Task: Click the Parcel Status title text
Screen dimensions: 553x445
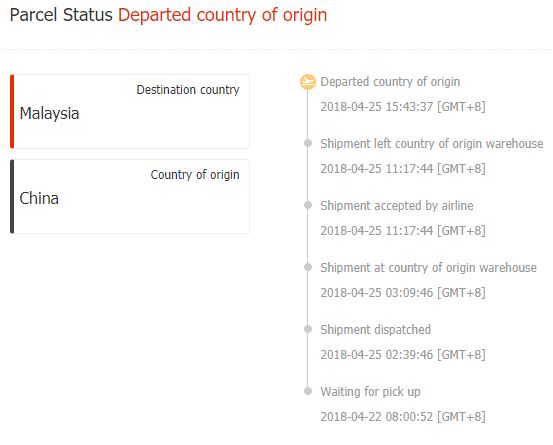Action: 61,15
